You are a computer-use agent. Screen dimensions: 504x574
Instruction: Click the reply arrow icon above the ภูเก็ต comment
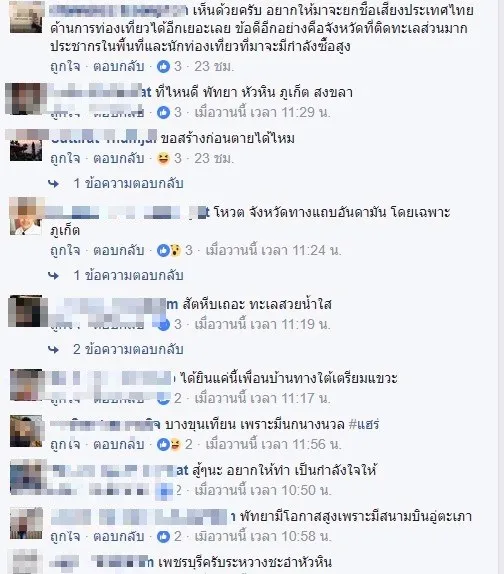coord(53,184)
